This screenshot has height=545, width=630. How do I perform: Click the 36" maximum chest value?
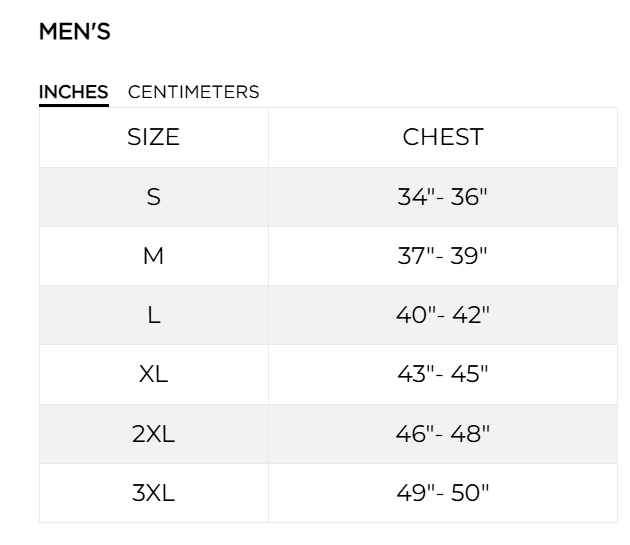coord(468,197)
